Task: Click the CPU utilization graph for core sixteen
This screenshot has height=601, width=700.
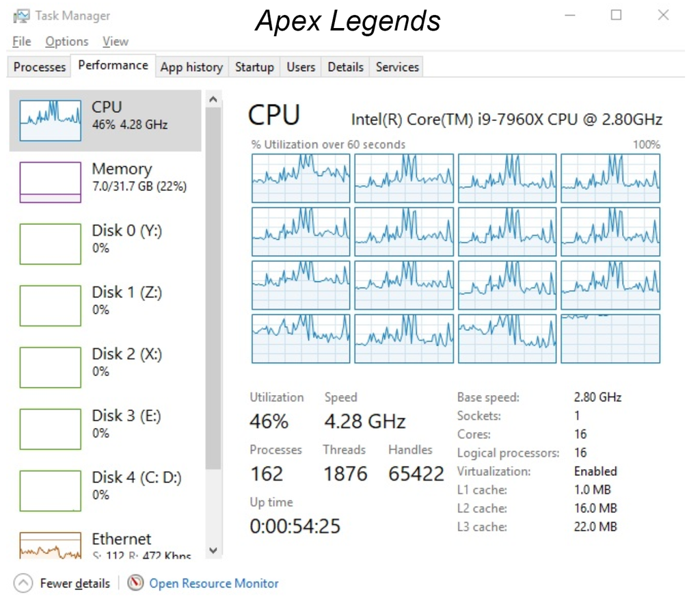Action: pos(610,338)
